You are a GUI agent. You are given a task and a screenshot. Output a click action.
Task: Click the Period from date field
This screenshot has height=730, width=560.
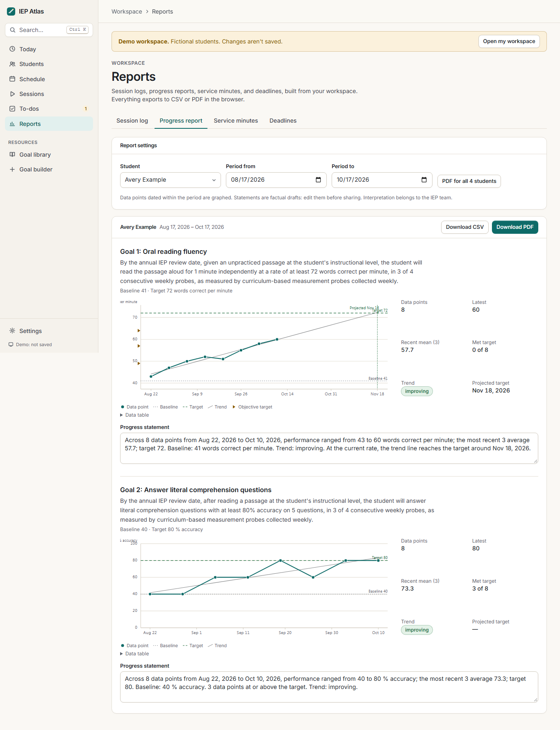(276, 180)
